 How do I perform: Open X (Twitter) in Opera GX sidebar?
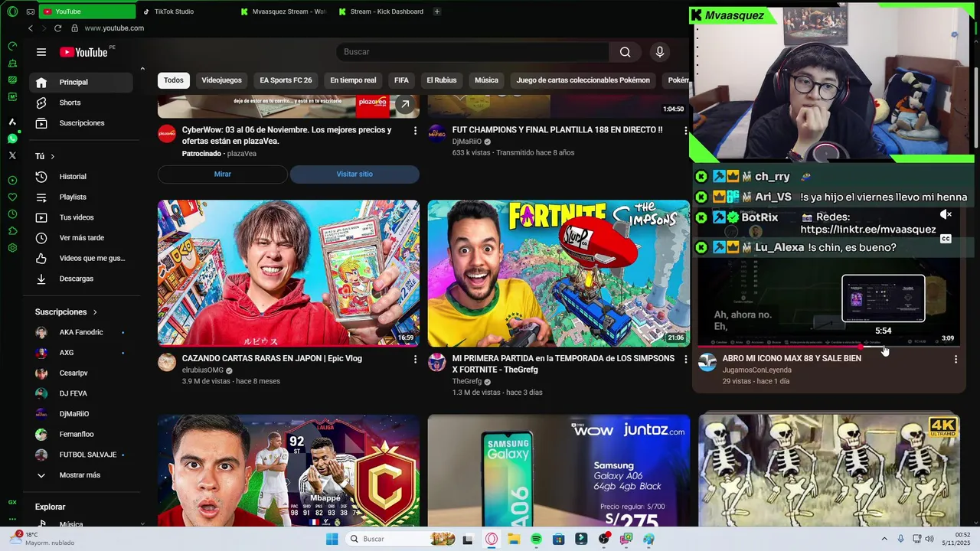(x=12, y=155)
